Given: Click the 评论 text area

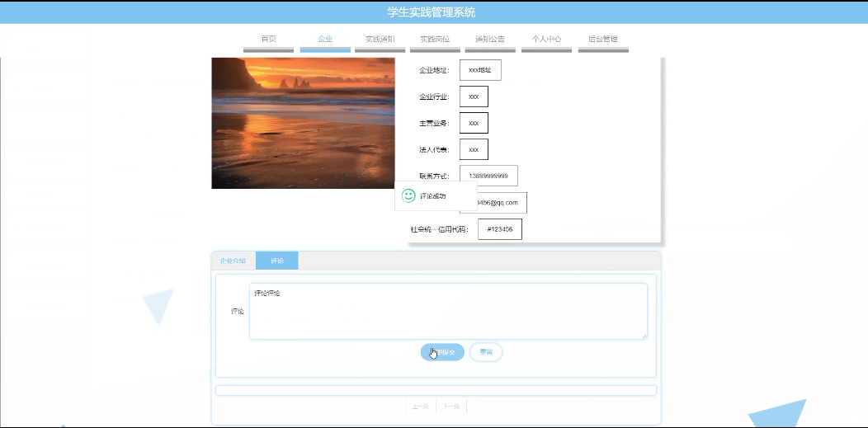Looking at the screenshot, I should click(x=448, y=312).
